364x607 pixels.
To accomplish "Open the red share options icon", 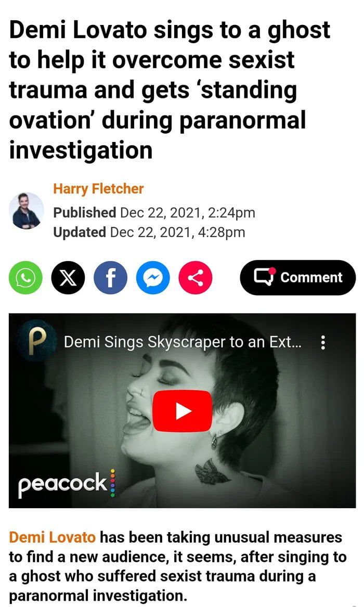I will click(196, 278).
